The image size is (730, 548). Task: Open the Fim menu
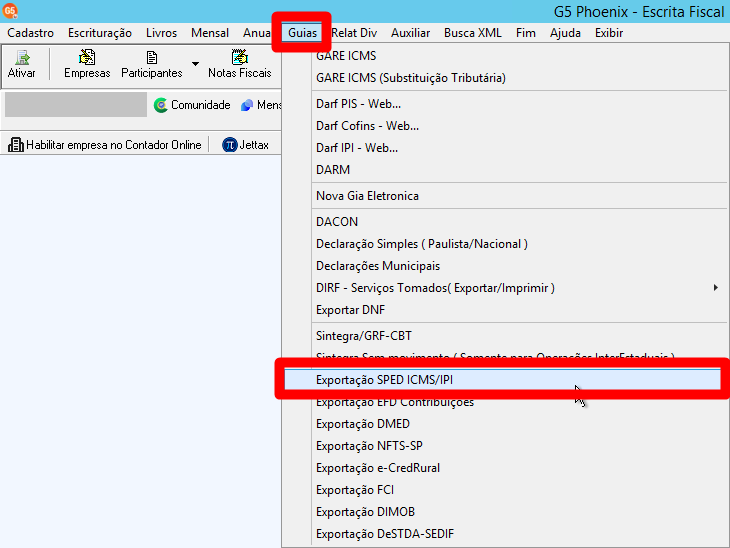point(526,33)
